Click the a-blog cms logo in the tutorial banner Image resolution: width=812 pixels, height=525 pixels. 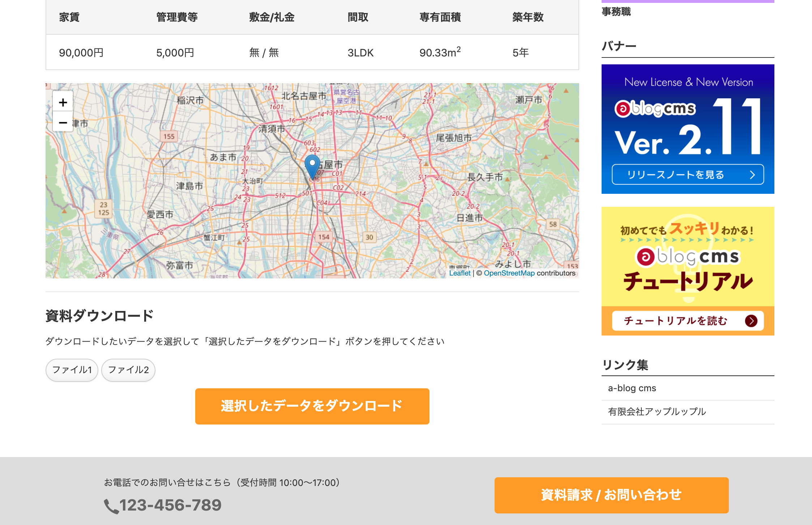pyautogui.click(x=688, y=257)
